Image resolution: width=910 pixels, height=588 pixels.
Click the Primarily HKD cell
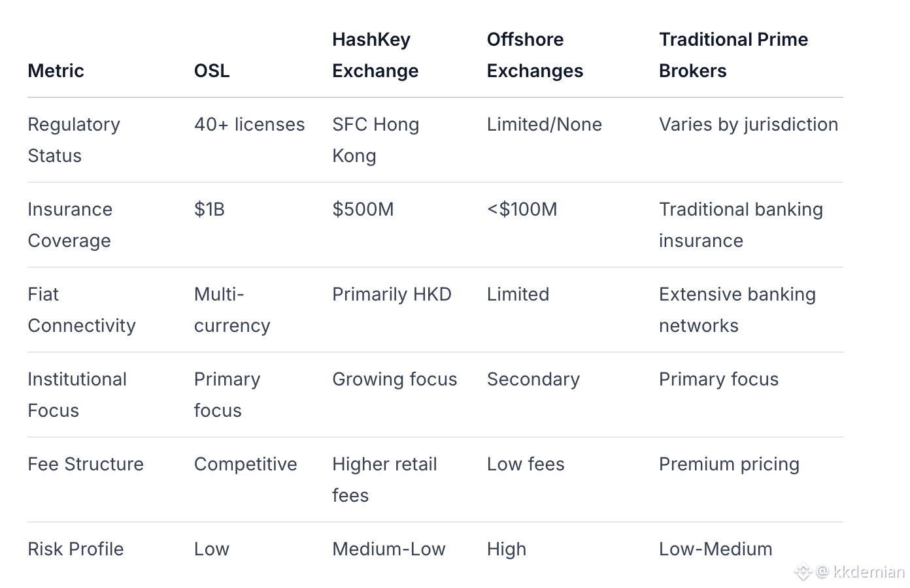[x=392, y=294]
